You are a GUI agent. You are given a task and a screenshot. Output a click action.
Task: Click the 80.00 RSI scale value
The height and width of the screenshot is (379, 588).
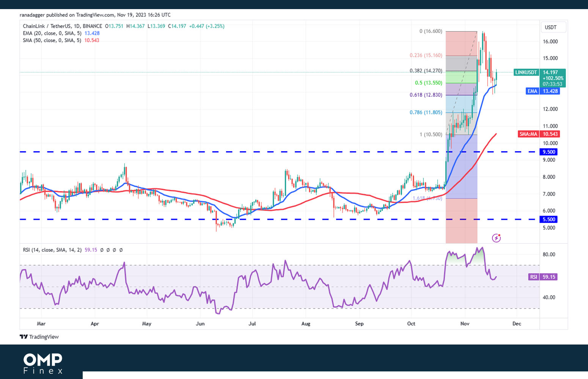tap(549, 255)
